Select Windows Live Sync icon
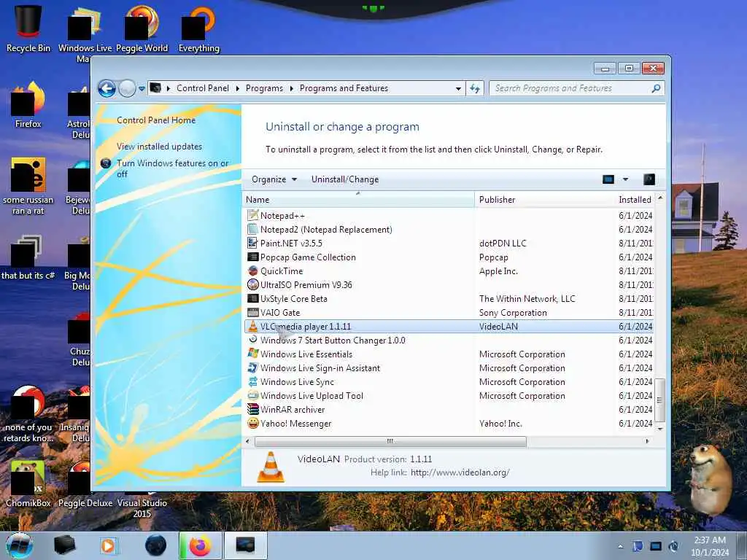The width and height of the screenshot is (747, 560). coord(253,382)
